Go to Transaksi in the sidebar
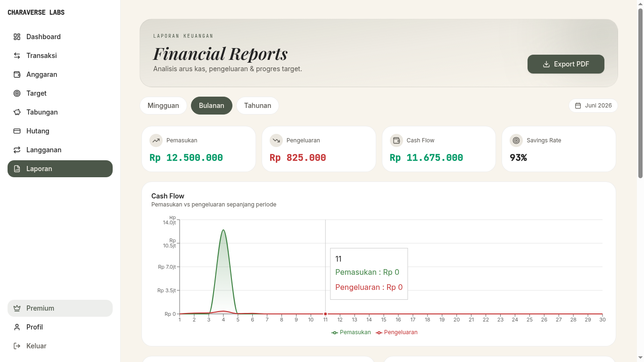 (x=60, y=56)
